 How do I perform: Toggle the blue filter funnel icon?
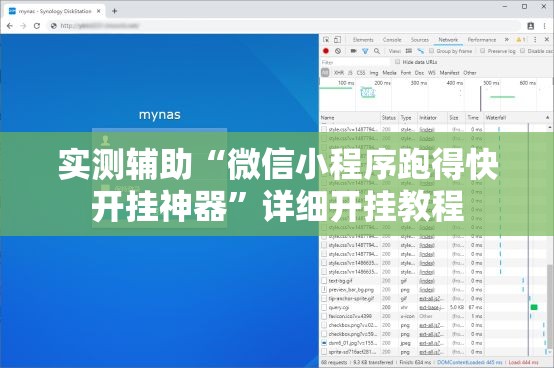(365, 51)
